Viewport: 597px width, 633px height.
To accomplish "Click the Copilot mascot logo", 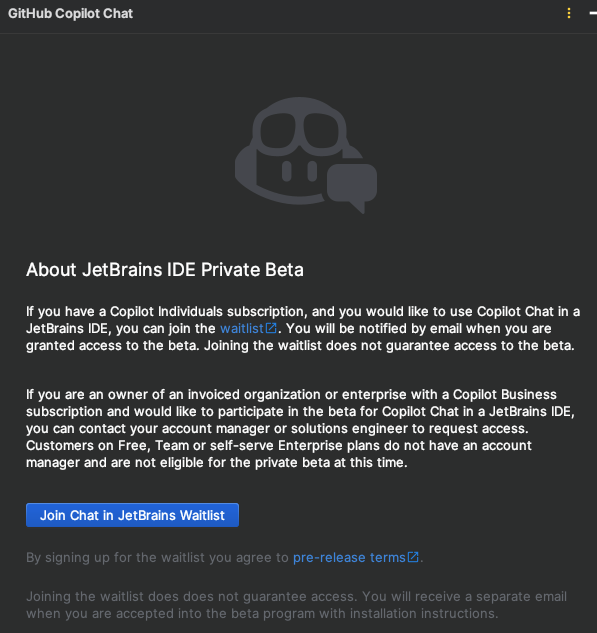I will tap(306, 155).
